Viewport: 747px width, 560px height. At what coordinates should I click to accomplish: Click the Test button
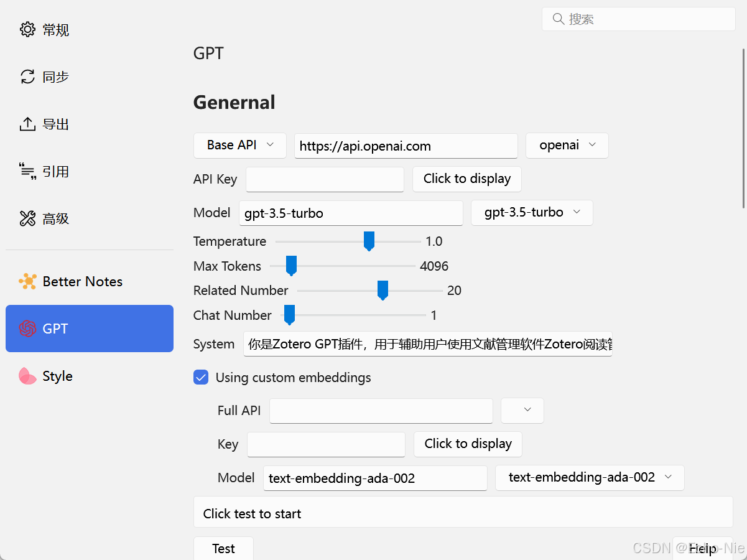tap(223, 548)
